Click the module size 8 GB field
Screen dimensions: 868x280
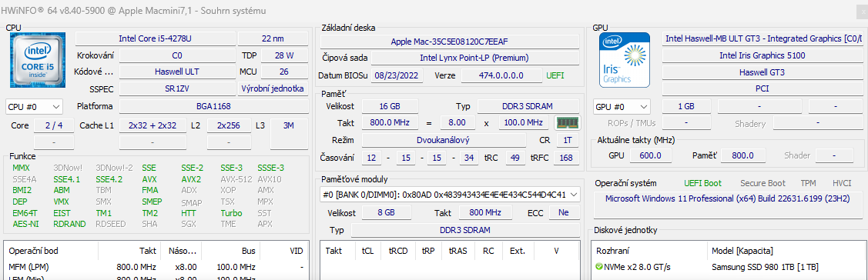tap(387, 212)
